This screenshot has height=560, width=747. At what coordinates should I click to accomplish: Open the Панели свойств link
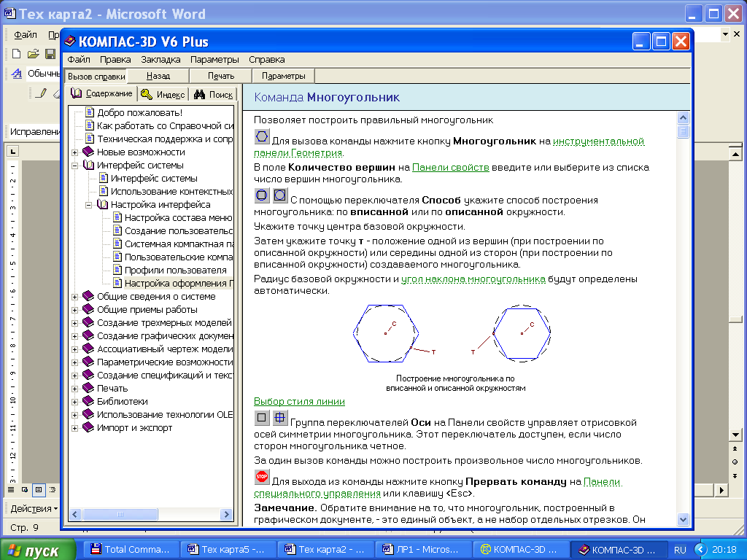pyautogui.click(x=450, y=167)
